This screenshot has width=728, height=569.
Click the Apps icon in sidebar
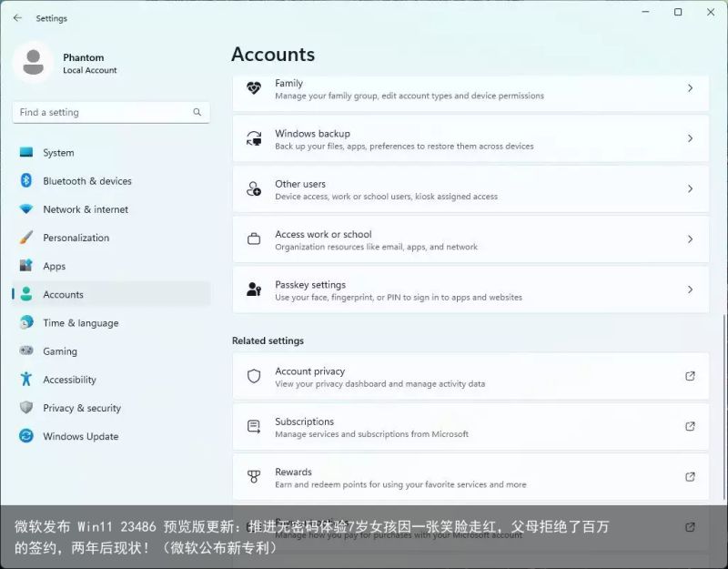26,266
